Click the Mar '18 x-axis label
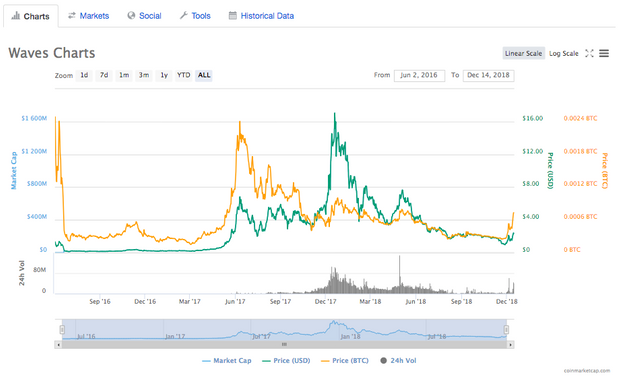This screenshot has height=387, width=640. point(370,302)
